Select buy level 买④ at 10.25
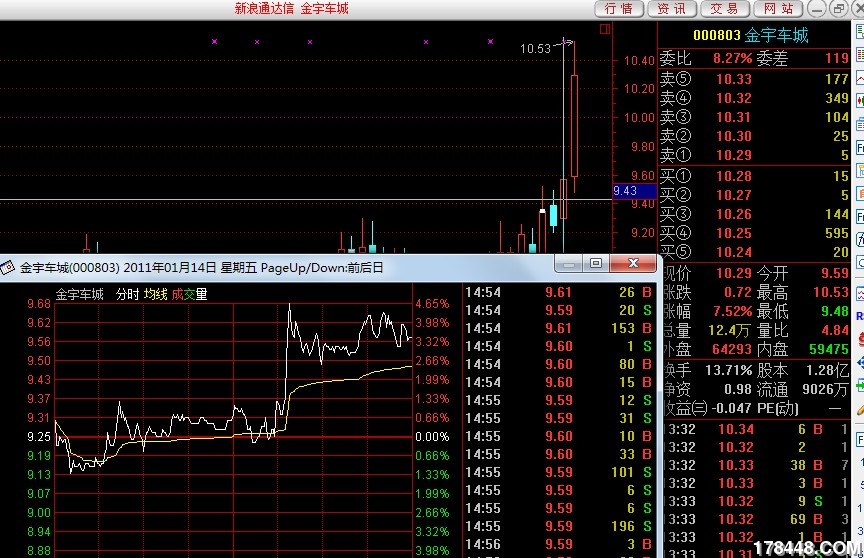 [x=754, y=233]
